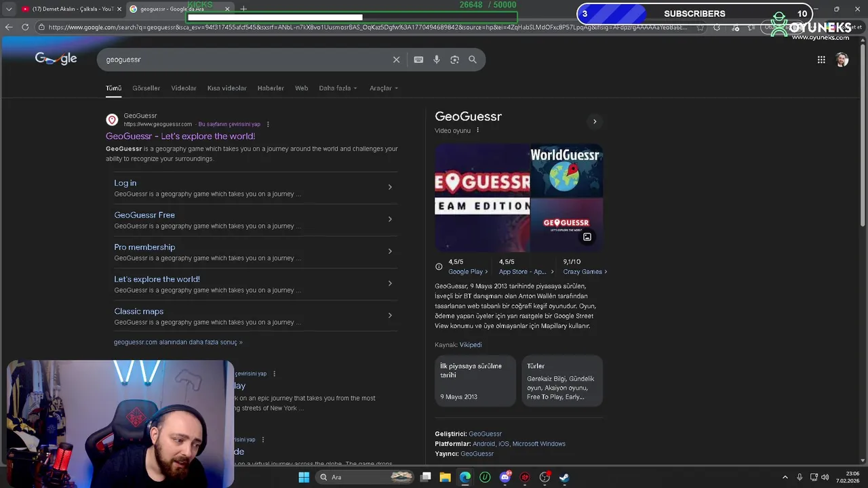Show hidden icons in system tray
Viewport: 868px width, 488px height.
785,477
